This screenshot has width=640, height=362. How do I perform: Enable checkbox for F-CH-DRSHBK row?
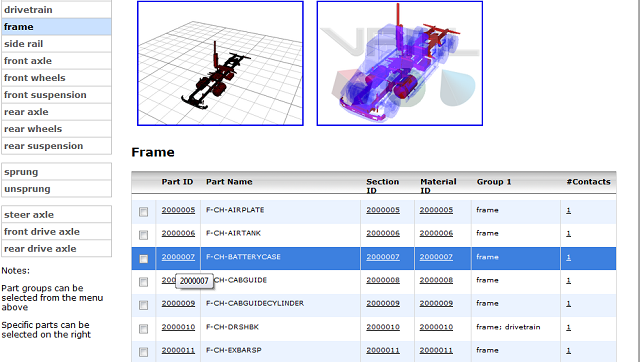pos(143,329)
